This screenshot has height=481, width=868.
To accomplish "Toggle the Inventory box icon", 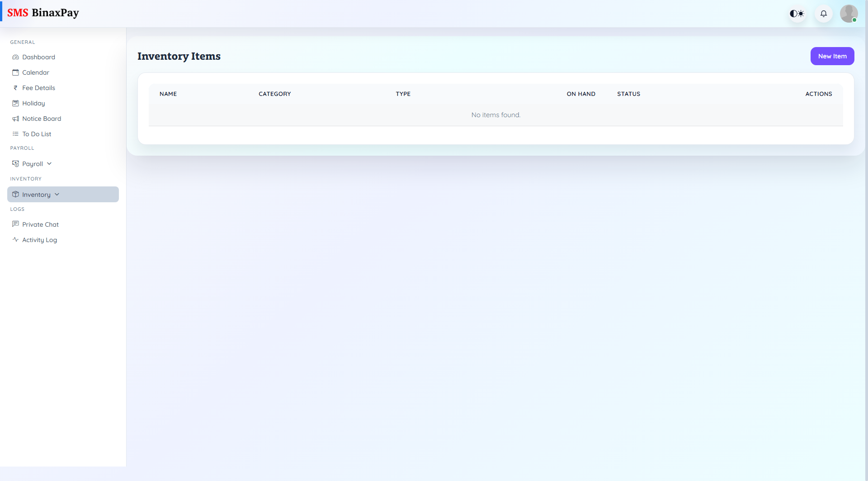I will pyautogui.click(x=15, y=194).
